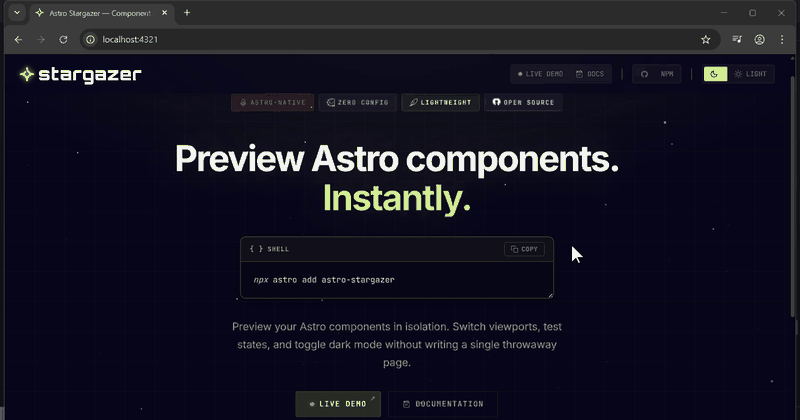Click the Docs nav document icon
Image resolution: width=800 pixels, height=420 pixels.
579,74
